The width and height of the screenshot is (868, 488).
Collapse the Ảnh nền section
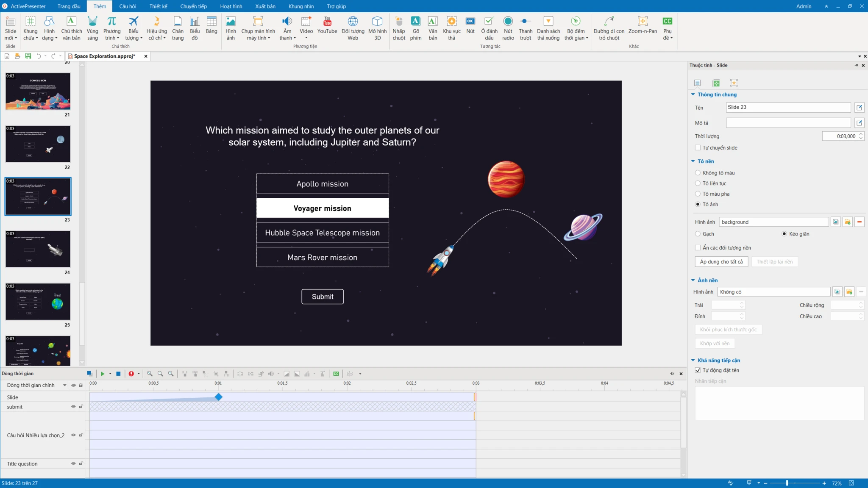(x=693, y=280)
